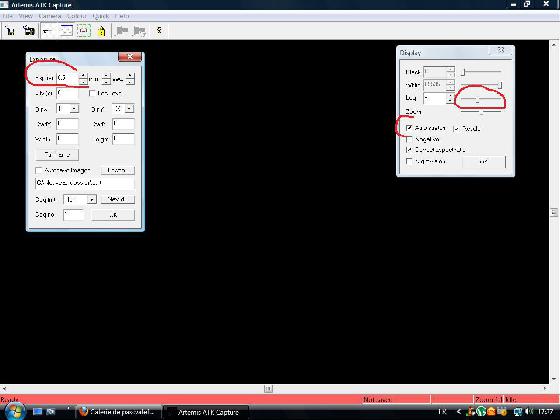Click the first grey flag toolbar icon

(122, 31)
